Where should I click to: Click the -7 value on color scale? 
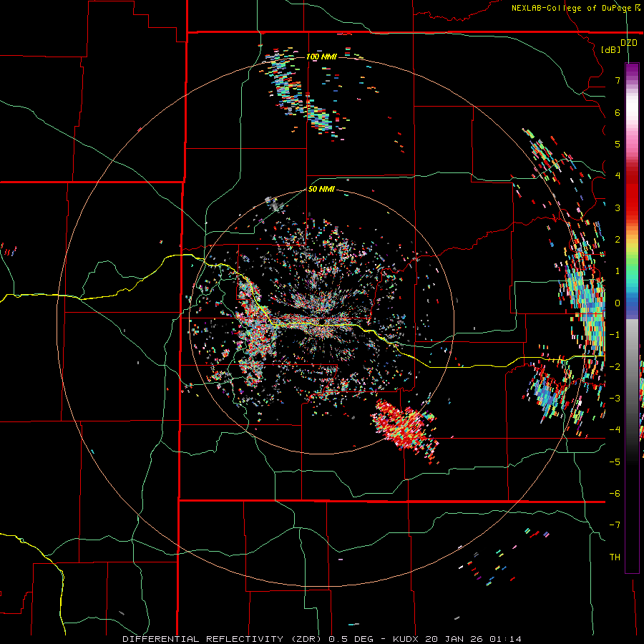point(615,525)
